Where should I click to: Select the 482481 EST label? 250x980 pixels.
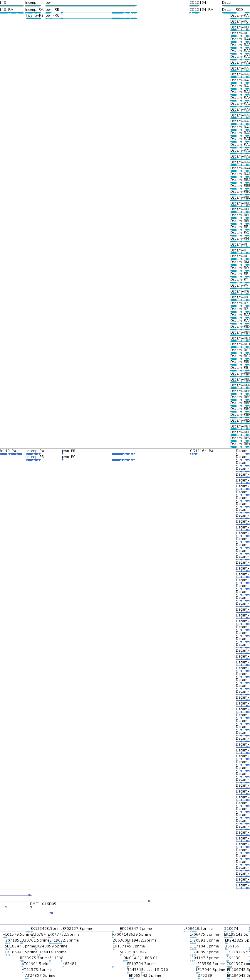[x=69, y=964]
